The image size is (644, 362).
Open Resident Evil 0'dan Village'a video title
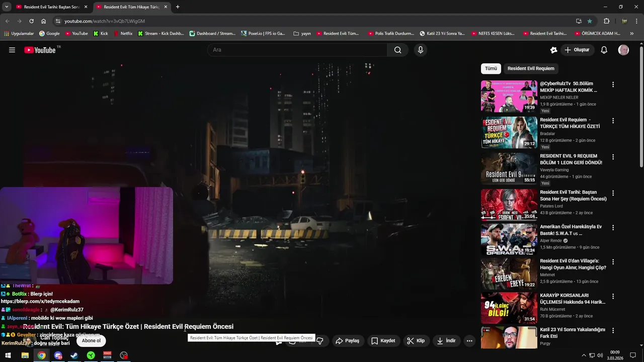pos(573,264)
